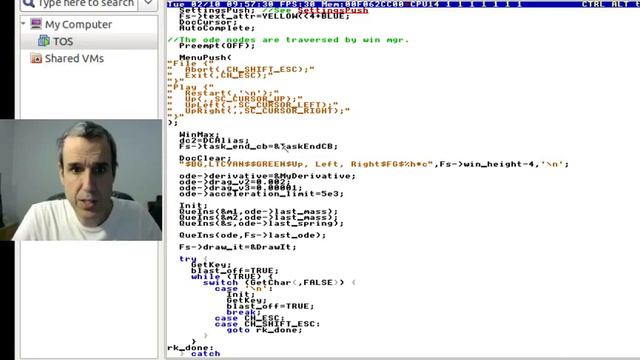The width and height of the screenshot is (640, 360).
Task: Click the red SettingsPush link
Action: point(333,11)
